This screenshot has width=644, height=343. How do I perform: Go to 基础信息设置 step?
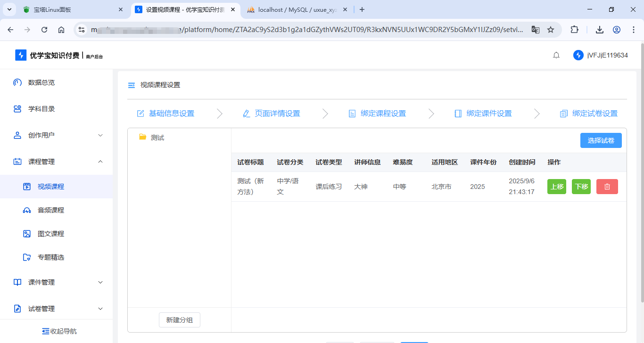[165, 114]
